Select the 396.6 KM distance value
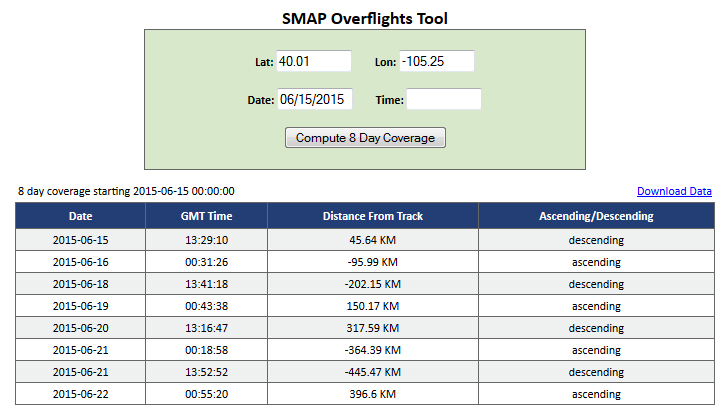The width and height of the screenshot is (727, 415). [373, 394]
